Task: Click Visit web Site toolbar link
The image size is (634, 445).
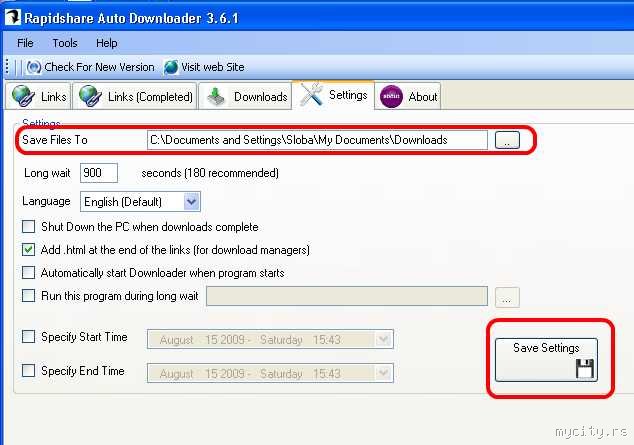Action: tap(204, 67)
